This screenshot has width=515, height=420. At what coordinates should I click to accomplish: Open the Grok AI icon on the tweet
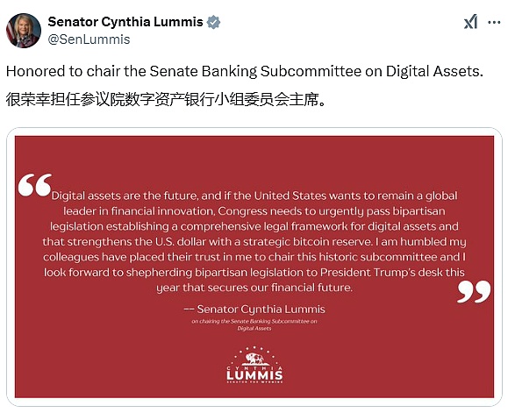tap(470, 22)
